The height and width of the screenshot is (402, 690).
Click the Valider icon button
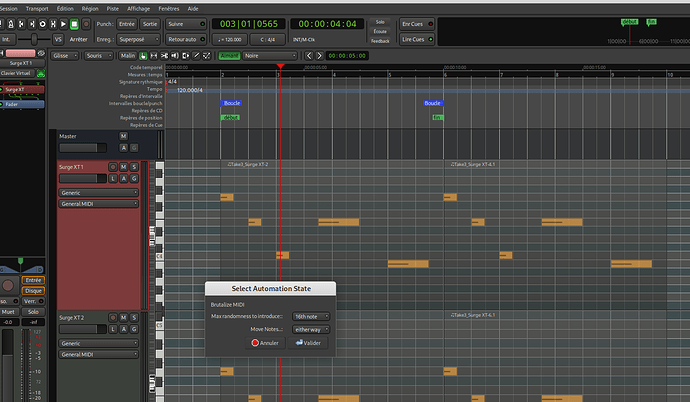pyautogui.click(x=307, y=342)
